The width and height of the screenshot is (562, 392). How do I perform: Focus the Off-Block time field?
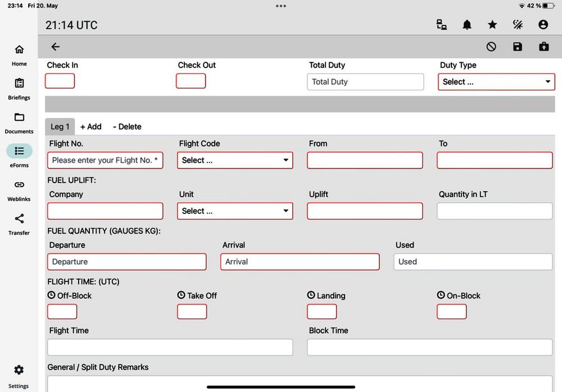62,312
